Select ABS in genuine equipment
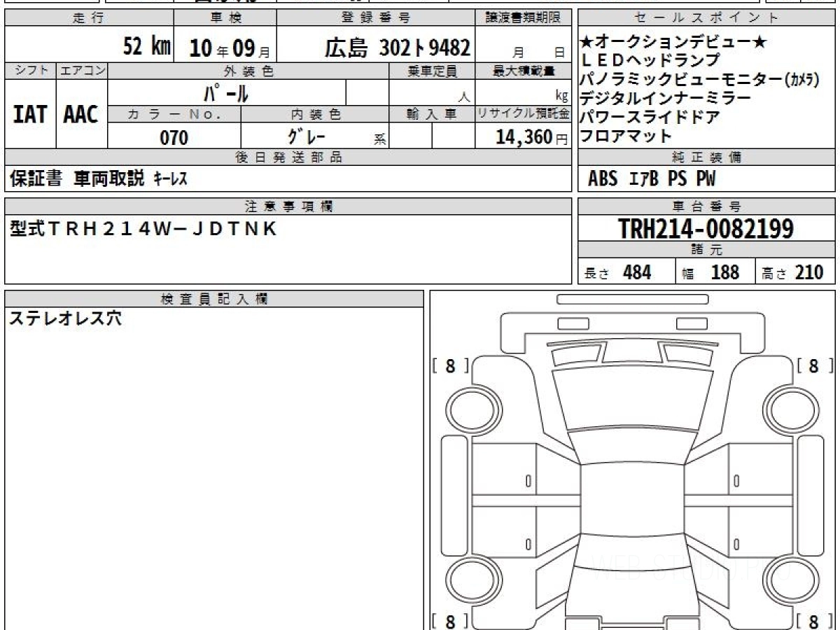 click(x=603, y=179)
